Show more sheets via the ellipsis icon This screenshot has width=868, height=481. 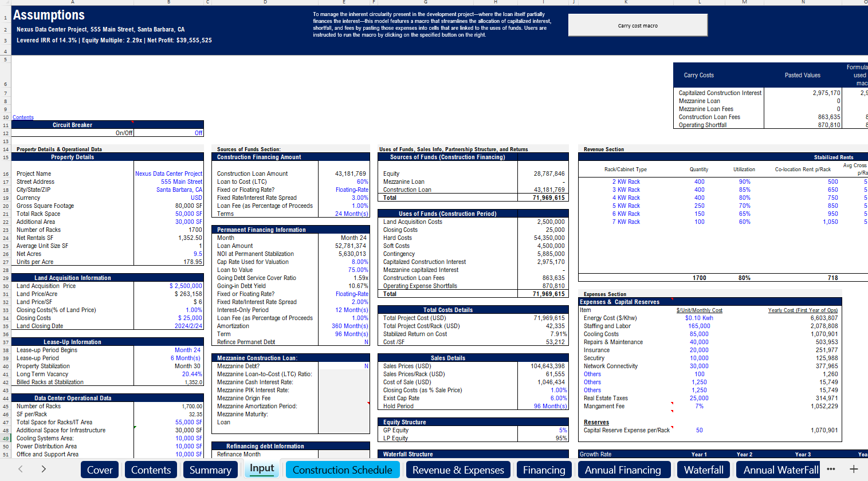(831, 469)
